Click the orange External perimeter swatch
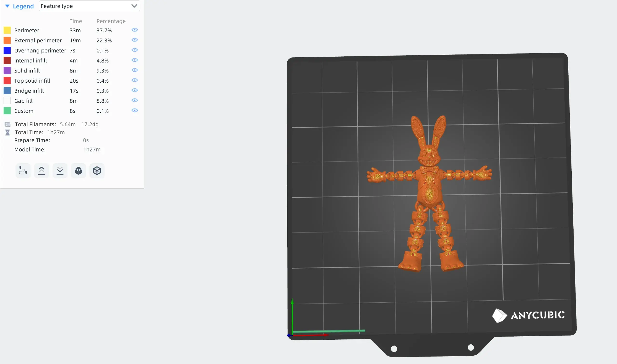Viewport: 617px width, 364px height. pos(7,40)
